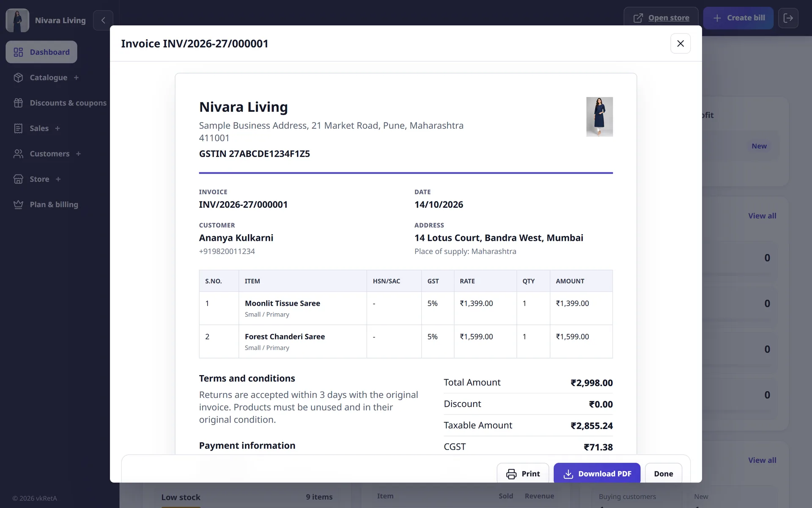Click the Store shopfront icon
This screenshot has height=508, width=812.
[x=18, y=179]
